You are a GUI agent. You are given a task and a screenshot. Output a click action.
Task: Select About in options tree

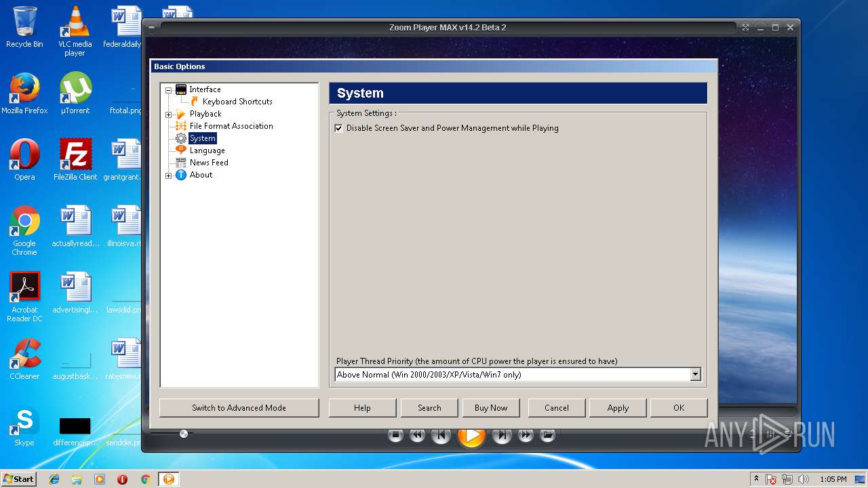pos(201,175)
